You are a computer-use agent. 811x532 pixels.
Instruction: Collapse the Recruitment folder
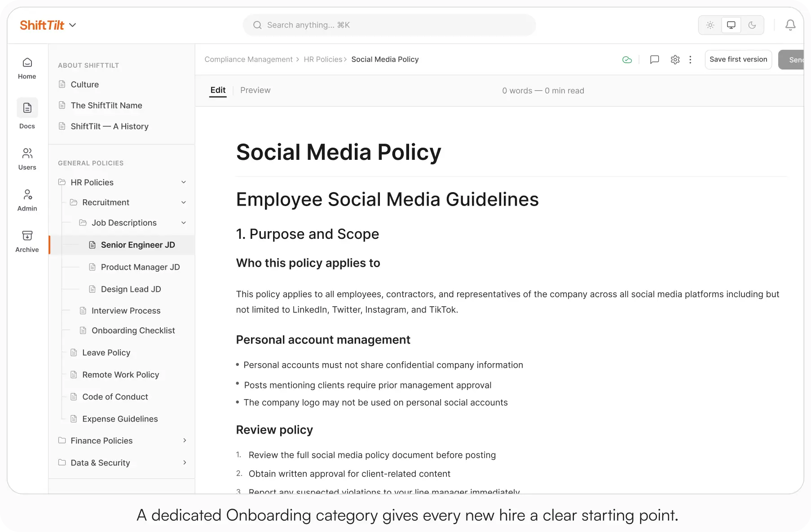point(184,202)
